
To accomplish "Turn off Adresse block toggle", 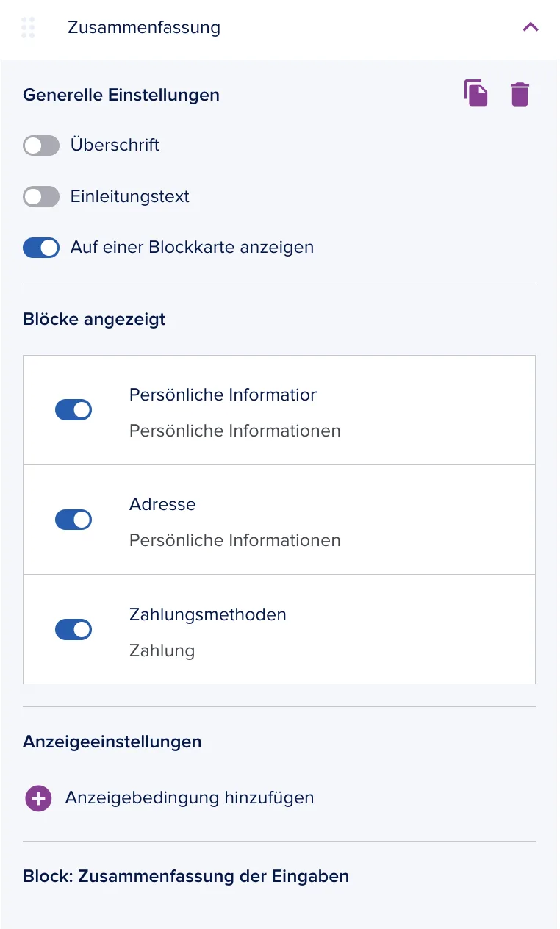I will tap(73, 520).
